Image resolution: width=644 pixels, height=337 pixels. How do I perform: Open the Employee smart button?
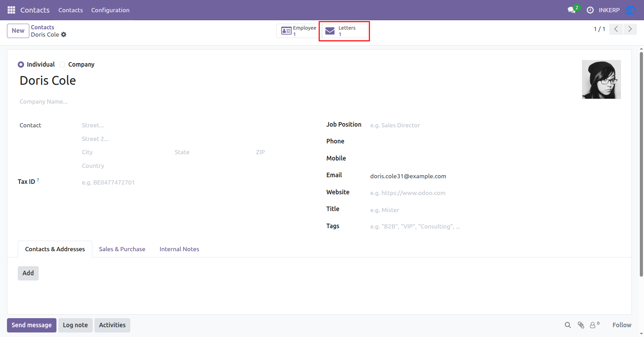point(299,31)
